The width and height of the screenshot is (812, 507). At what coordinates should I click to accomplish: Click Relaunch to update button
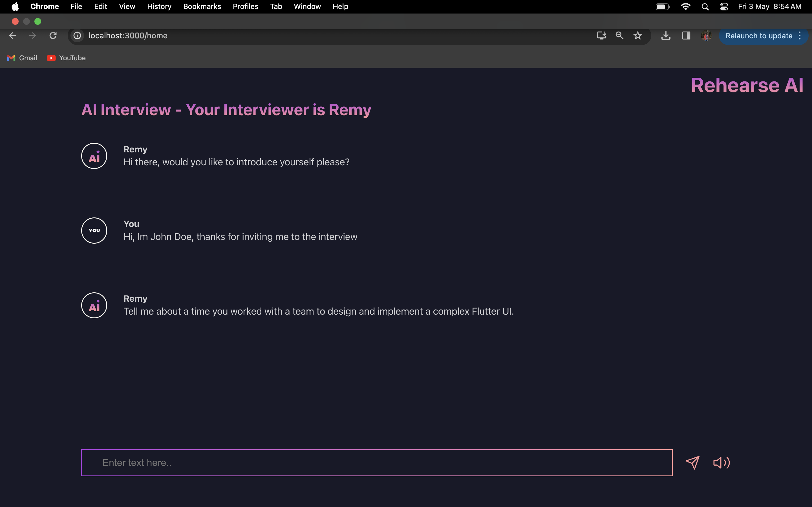click(x=759, y=36)
